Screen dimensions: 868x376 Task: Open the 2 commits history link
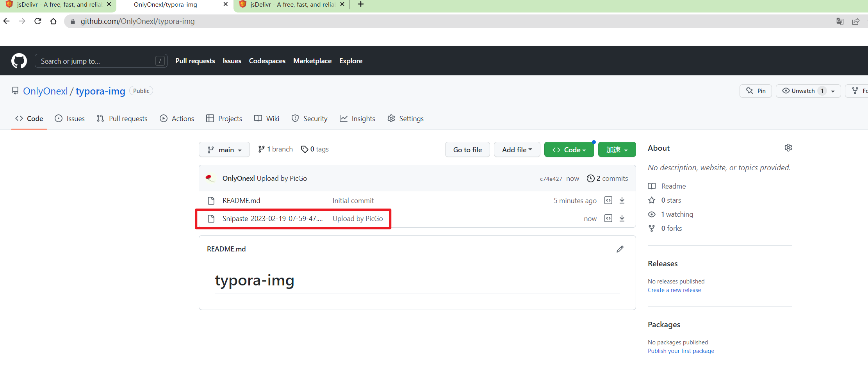point(607,178)
